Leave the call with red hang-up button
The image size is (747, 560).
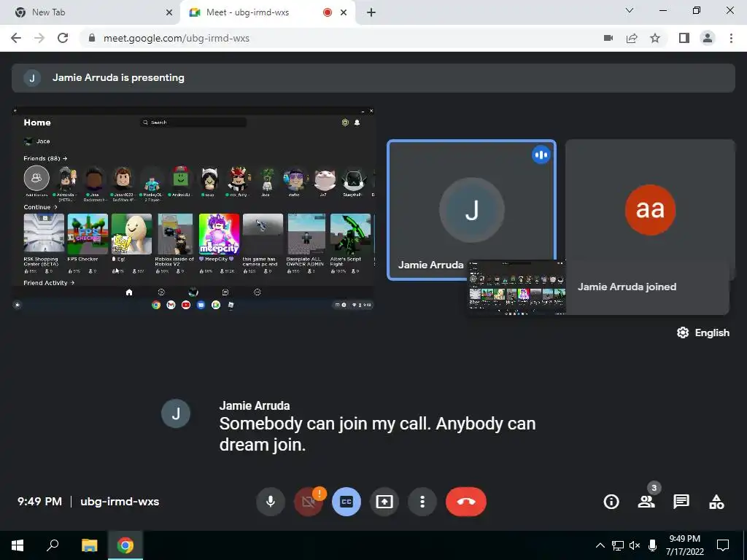tap(466, 502)
